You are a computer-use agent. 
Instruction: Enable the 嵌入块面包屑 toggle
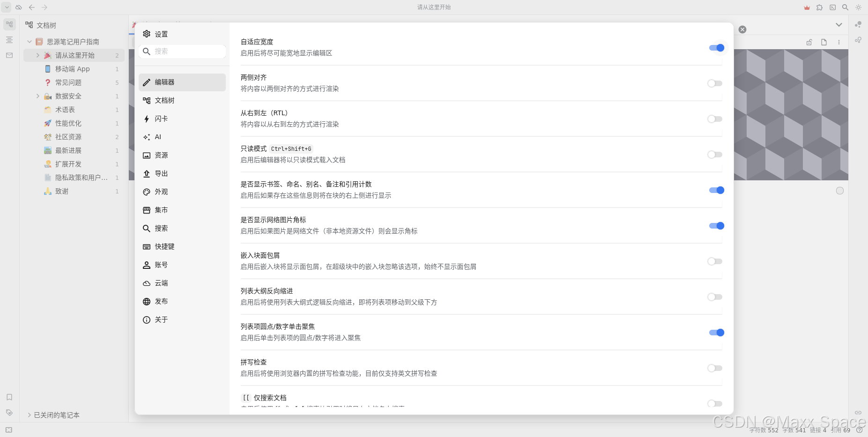pos(715,261)
